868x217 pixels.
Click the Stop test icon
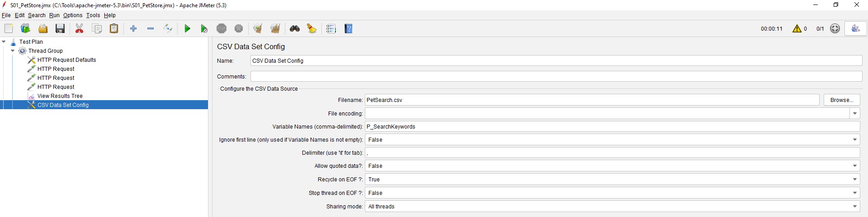[x=222, y=28]
